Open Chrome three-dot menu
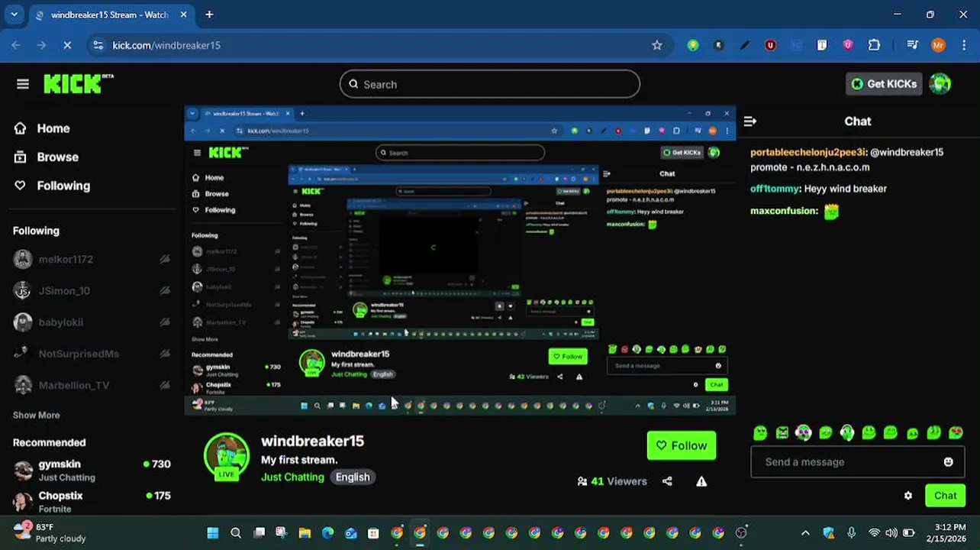 [x=964, y=45]
